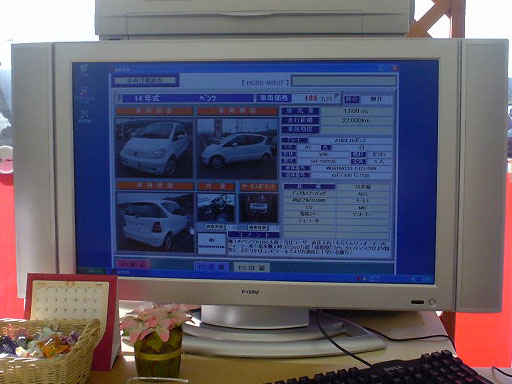Open the Windows Start button
This screenshot has width=512, height=384.
[x=91, y=271]
